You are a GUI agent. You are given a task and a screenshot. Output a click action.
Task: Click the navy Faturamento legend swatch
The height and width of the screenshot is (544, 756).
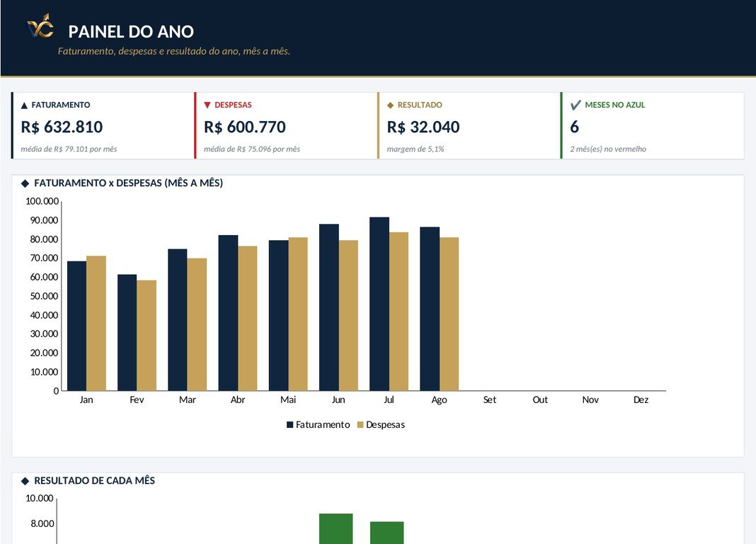pyautogui.click(x=290, y=425)
